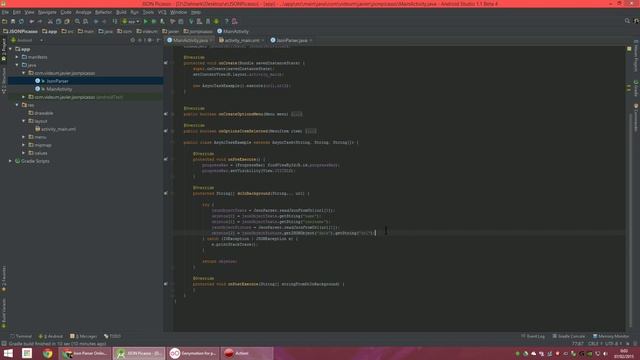Switch to the activity_main.xml editor tab
Screen dimensions: 640x360
click(x=242, y=40)
